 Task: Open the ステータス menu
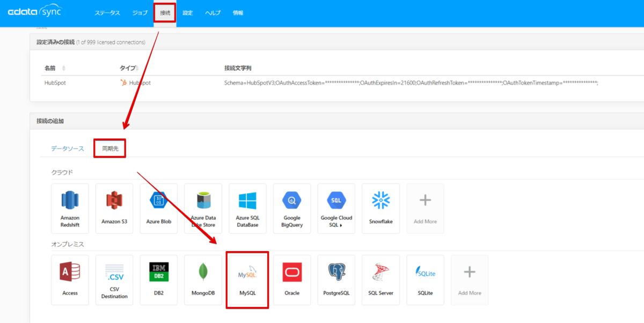107,13
